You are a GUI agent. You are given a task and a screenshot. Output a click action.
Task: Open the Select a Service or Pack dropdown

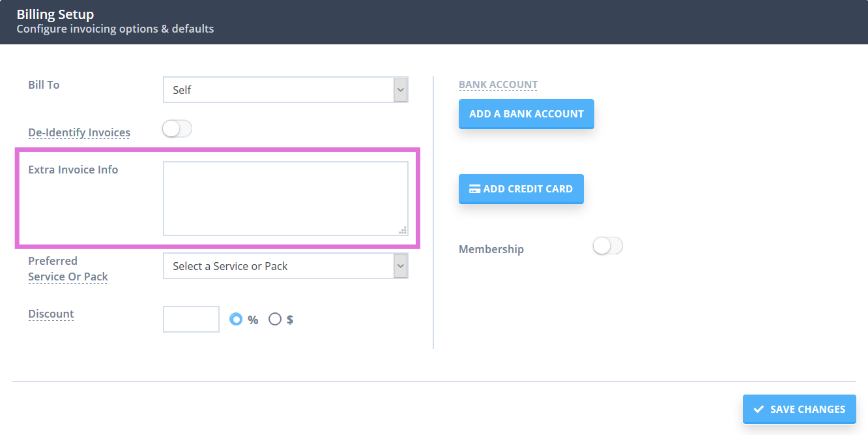(285, 265)
